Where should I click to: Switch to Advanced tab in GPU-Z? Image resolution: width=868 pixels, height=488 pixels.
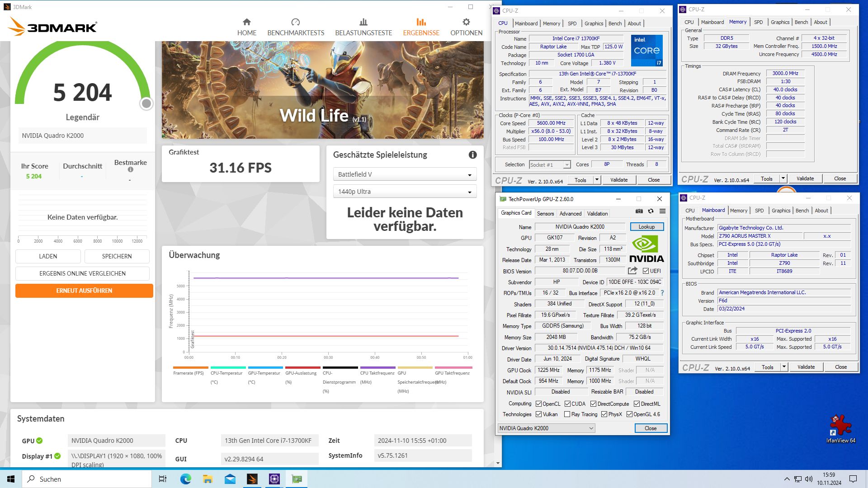571,214
